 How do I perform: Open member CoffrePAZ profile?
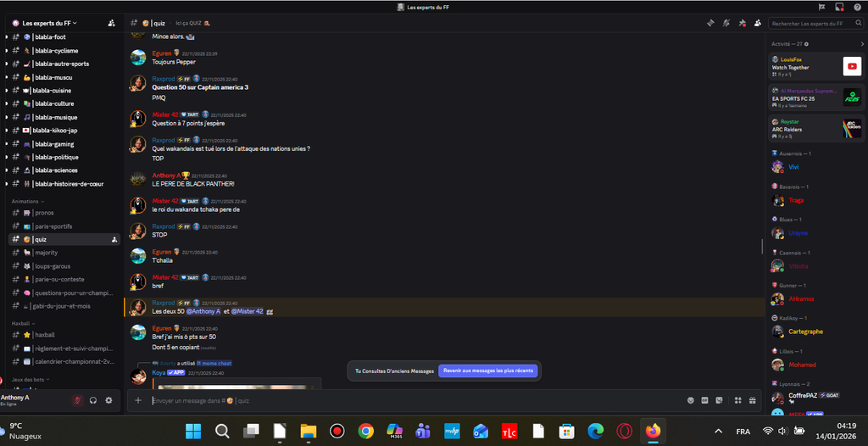click(816, 397)
